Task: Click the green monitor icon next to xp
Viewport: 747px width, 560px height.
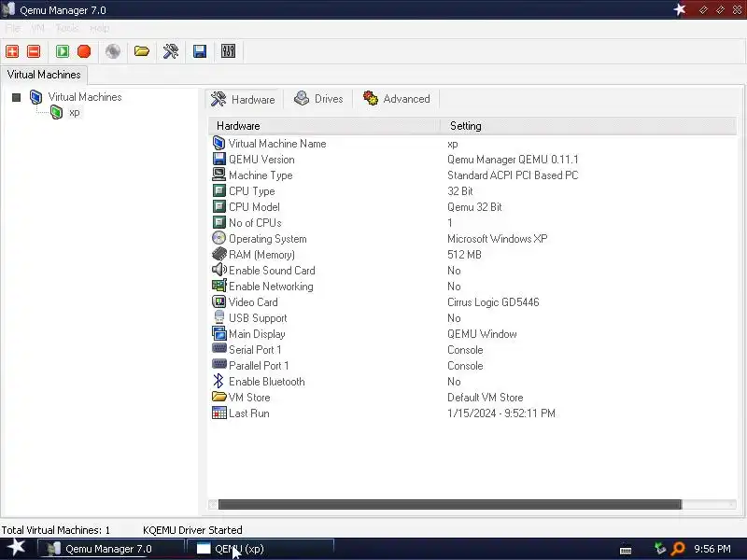Action: pyautogui.click(x=57, y=112)
